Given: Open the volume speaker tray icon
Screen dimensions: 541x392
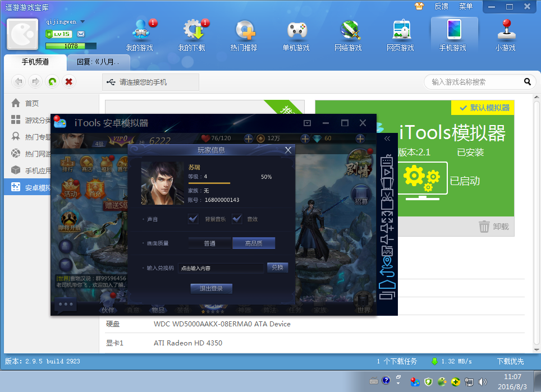Looking at the screenshot, I should 482,382.
